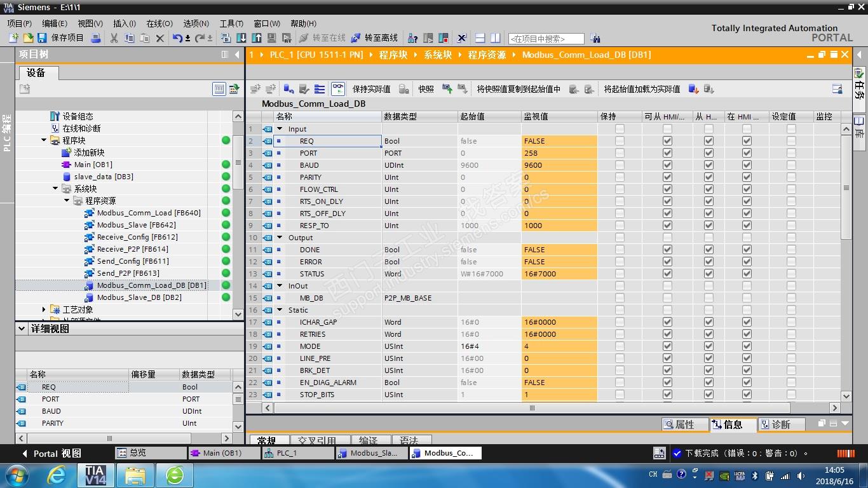This screenshot has width=868, height=488.
Task: Click 快照 button in DB toolbar
Action: 426,89
